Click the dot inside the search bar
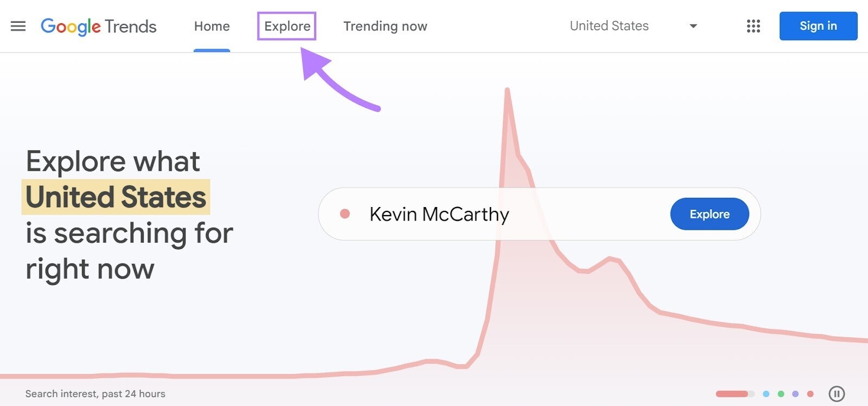 click(x=346, y=214)
